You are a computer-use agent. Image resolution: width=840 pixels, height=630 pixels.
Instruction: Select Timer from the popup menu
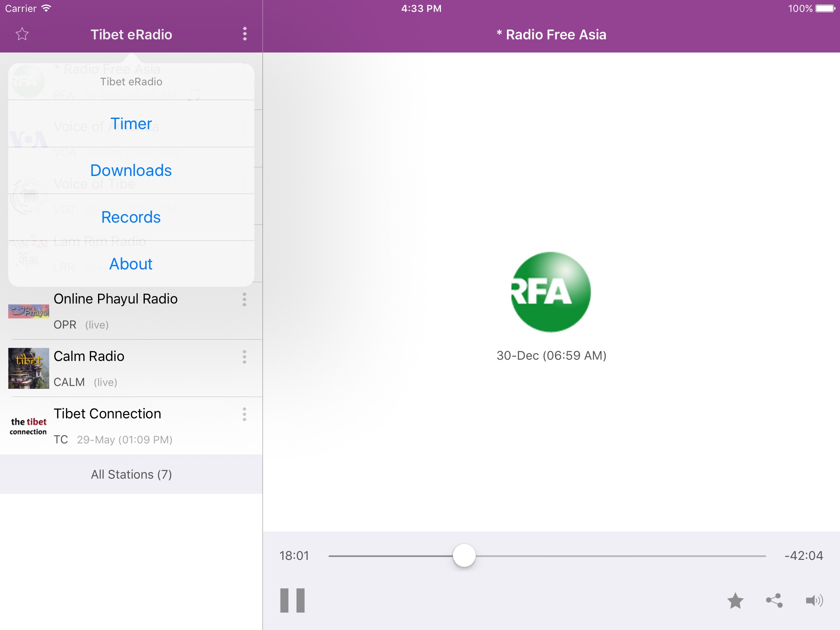click(x=131, y=123)
